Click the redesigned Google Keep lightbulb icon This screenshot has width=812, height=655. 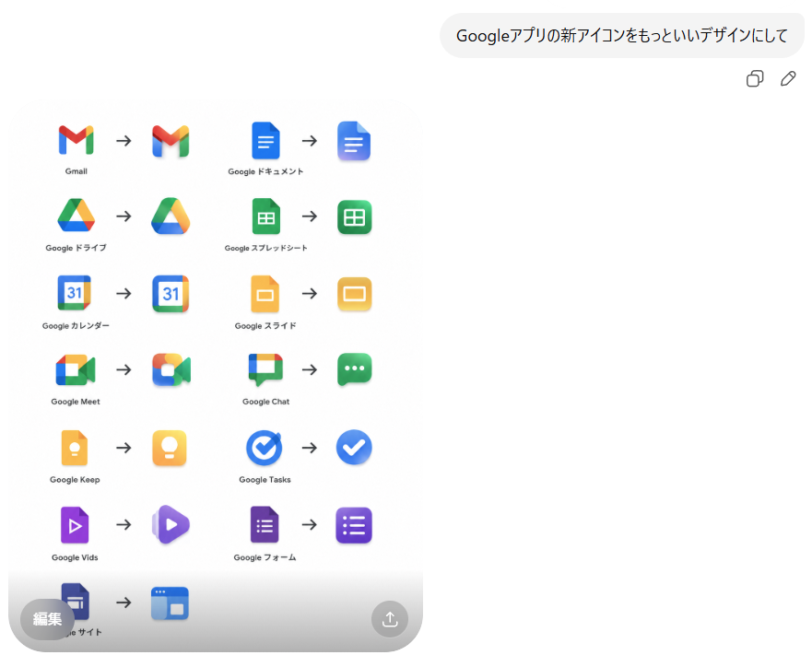point(170,448)
